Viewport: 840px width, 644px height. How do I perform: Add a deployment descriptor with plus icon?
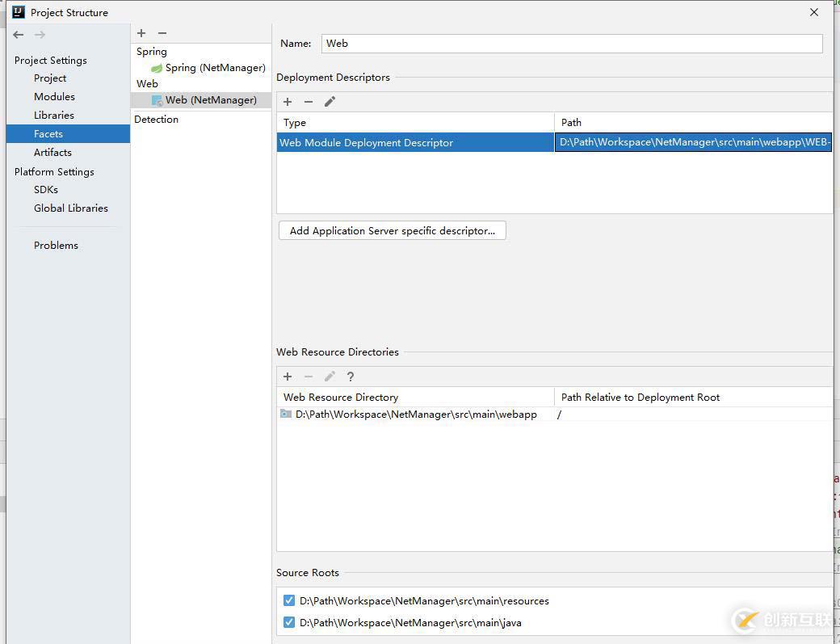click(288, 102)
